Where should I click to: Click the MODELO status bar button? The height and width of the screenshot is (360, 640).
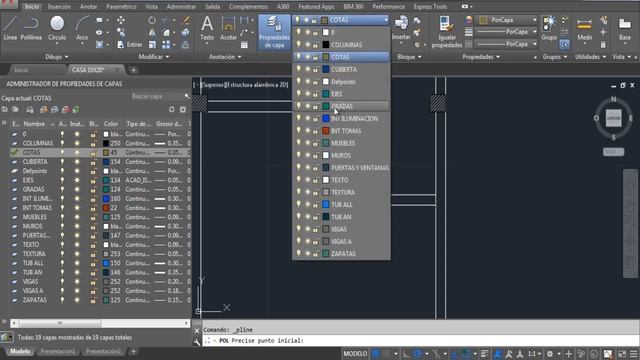coord(355,354)
